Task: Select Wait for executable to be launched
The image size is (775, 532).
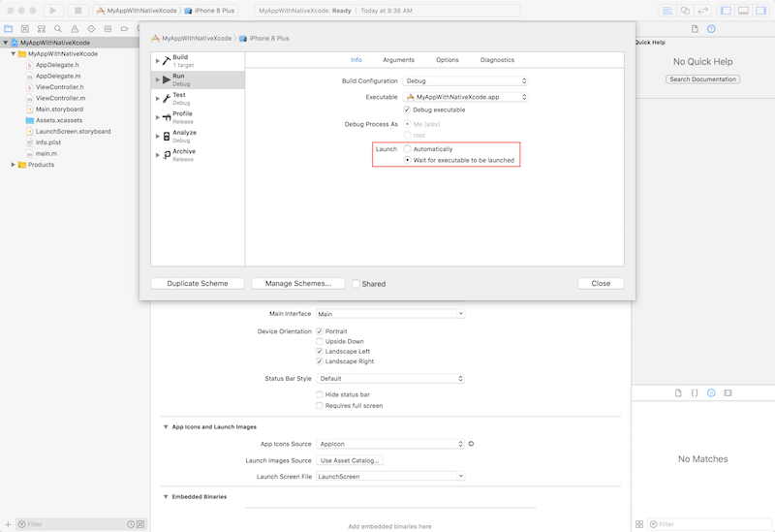Action: pyautogui.click(x=407, y=160)
